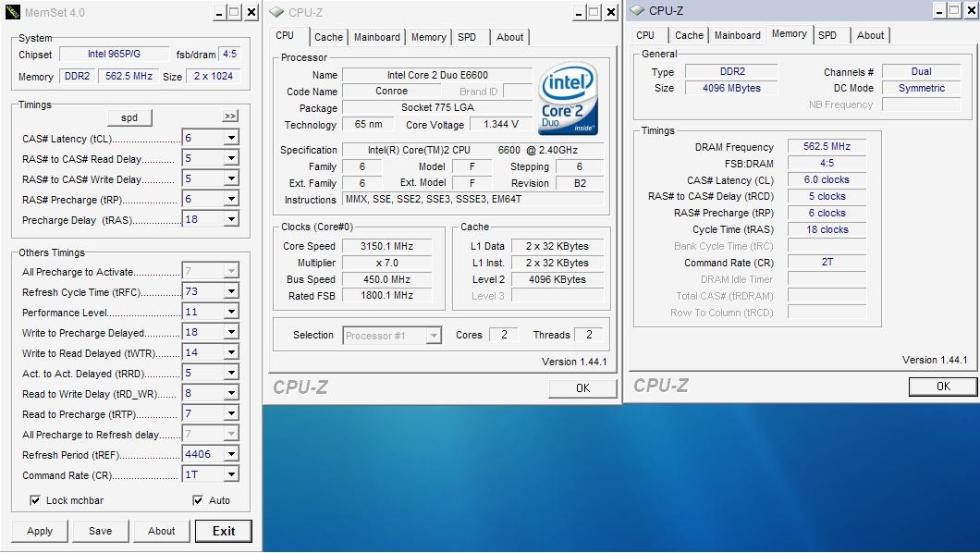
Task: Switch to CPU tab in the right CPU-Z window
Action: [645, 36]
